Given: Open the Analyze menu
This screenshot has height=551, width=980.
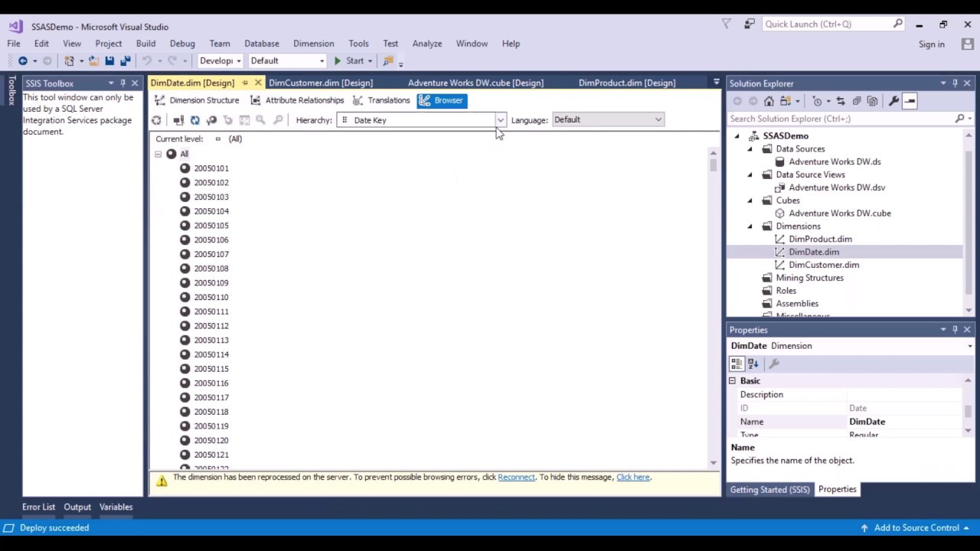Looking at the screenshot, I should point(427,44).
